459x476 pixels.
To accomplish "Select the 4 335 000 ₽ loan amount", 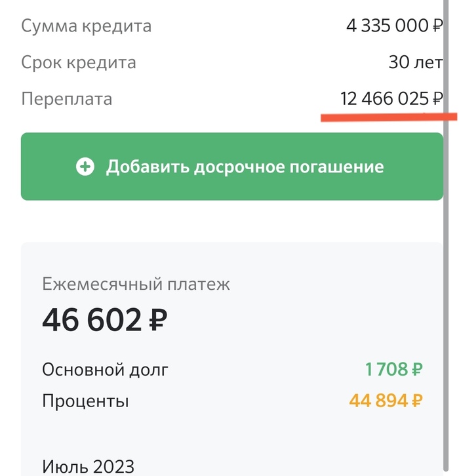I will [x=394, y=26].
